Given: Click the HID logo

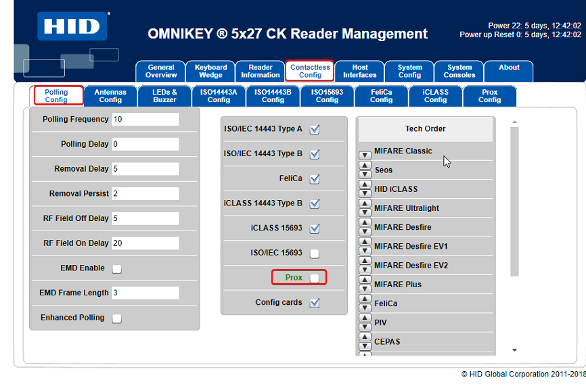Looking at the screenshot, I should [x=72, y=26].
